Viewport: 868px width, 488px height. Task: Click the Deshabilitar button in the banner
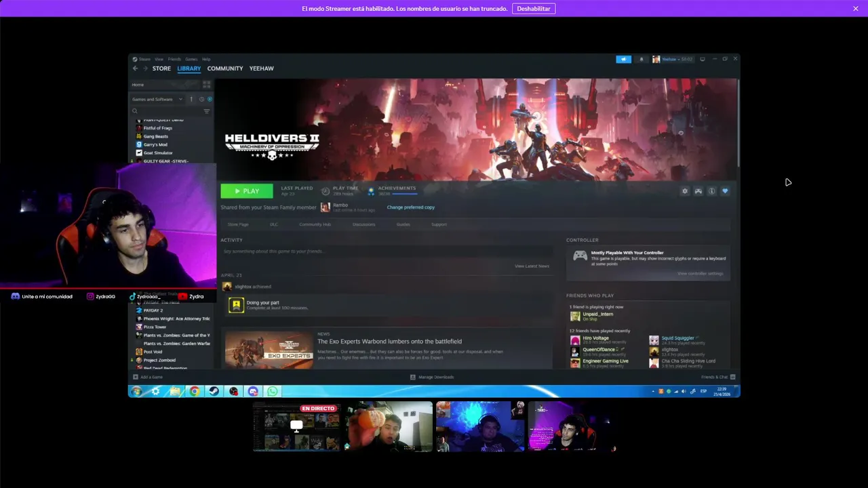534,9
